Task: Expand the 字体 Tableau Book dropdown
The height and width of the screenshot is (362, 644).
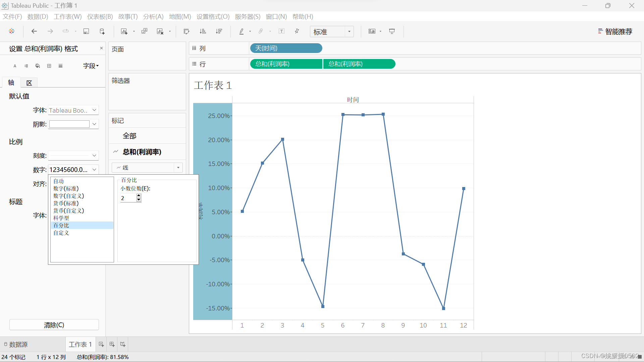Action: pyautogui.click(x=94, y=110)
